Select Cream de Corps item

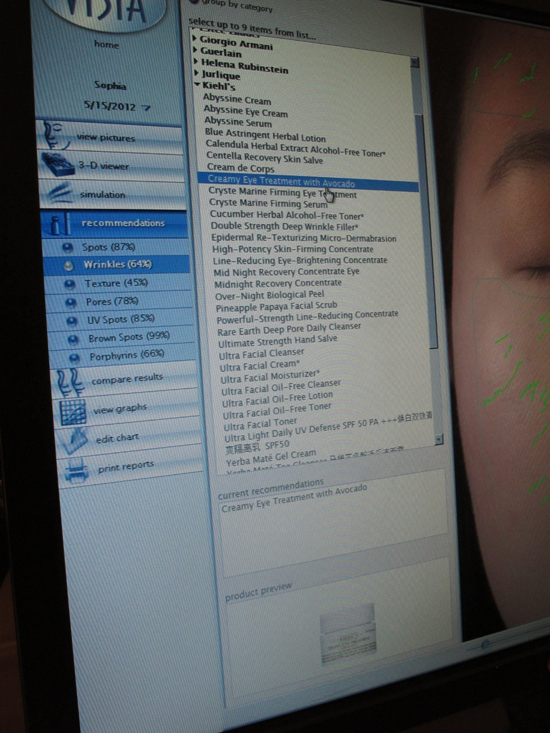click(x=241, y=168)
